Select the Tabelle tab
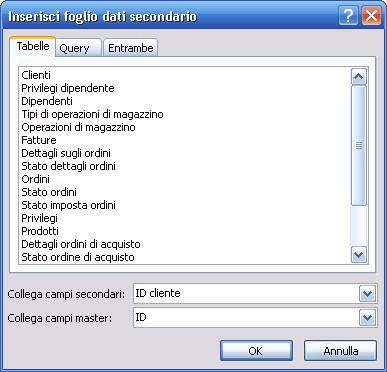Viewport: 387px width, 372px height. click(33, 46)
